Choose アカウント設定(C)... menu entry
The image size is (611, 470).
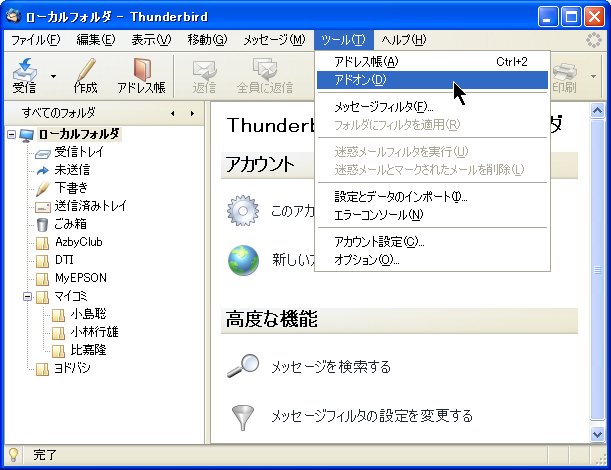point(433,242)
